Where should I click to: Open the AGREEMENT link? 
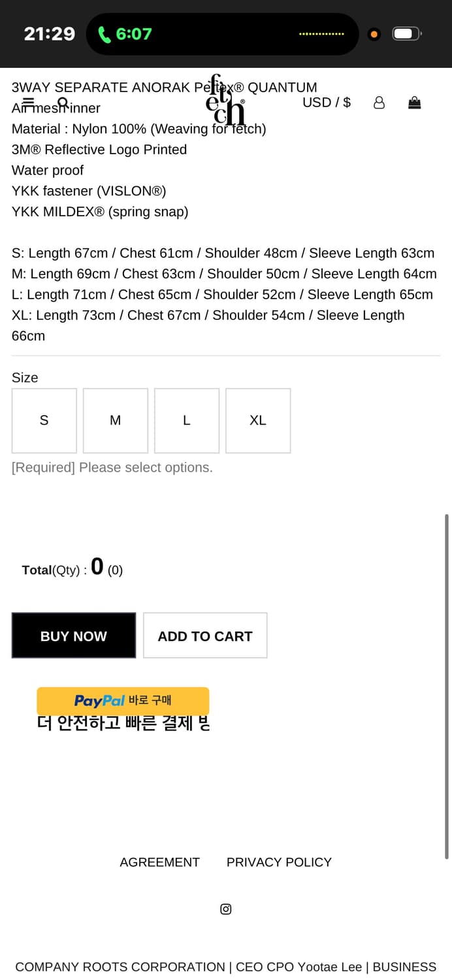pyautogui.click(x=159, y=862)
